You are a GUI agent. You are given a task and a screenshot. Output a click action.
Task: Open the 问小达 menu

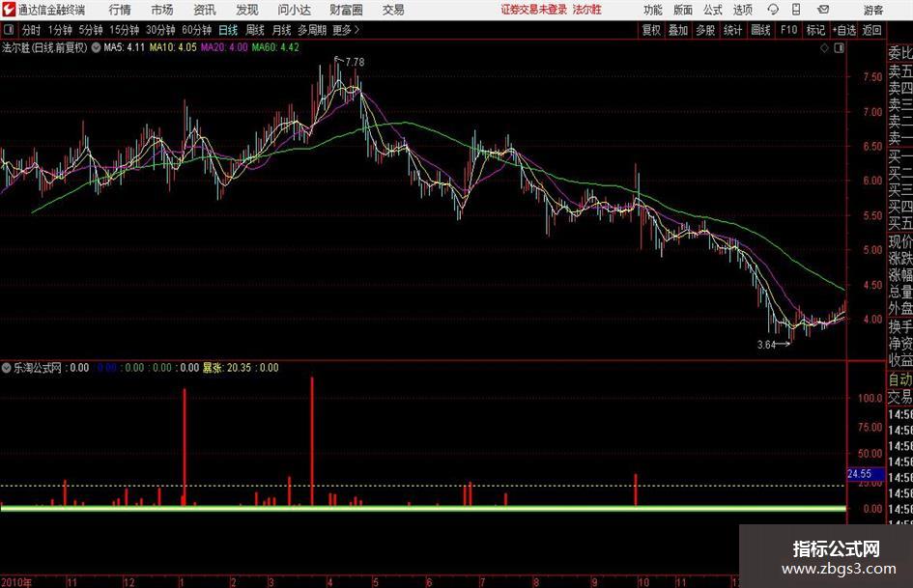click(294, 10)
